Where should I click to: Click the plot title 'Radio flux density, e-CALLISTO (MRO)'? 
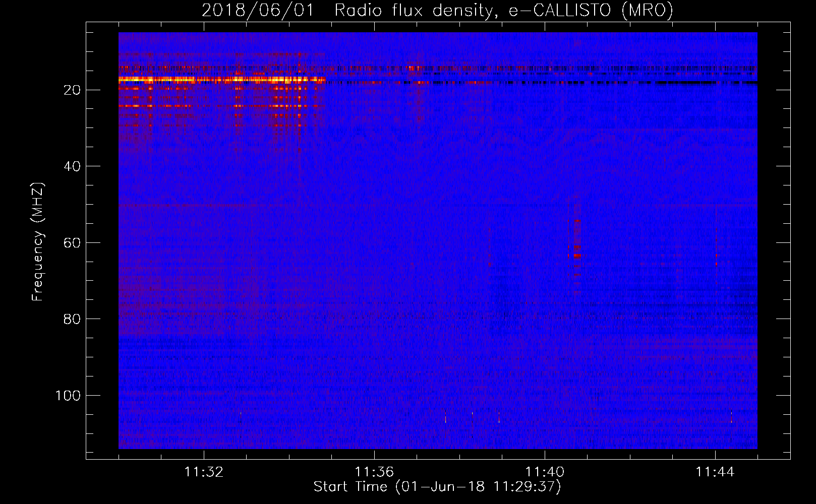coord(504,10)
